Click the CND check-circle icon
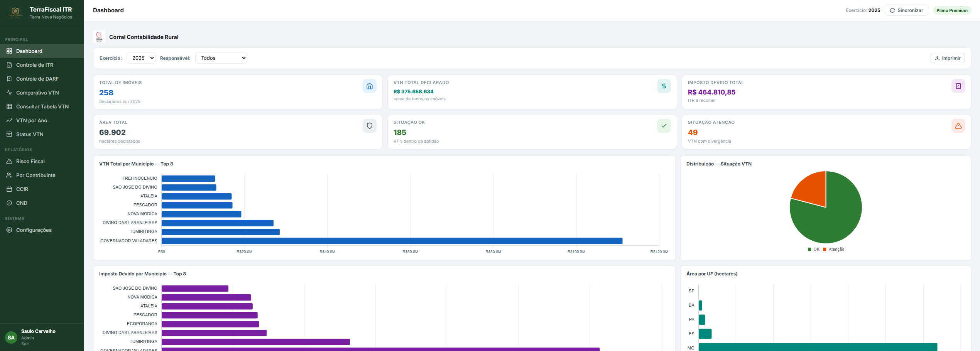 [x=9, y=203]
